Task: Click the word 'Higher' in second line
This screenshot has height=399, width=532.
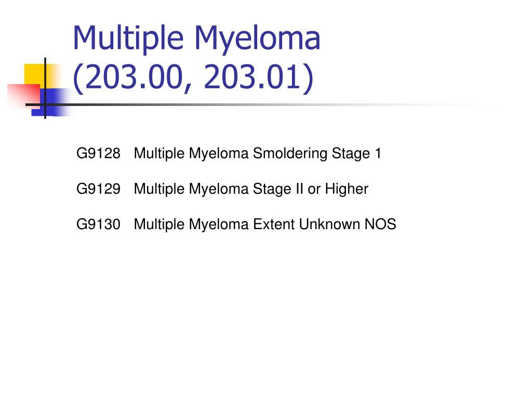Action: pos(347,189)
